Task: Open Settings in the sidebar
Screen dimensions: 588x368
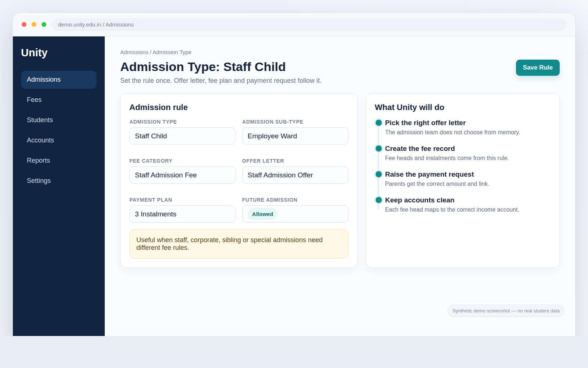Action: pyautogui.click(x=59, y=181)
